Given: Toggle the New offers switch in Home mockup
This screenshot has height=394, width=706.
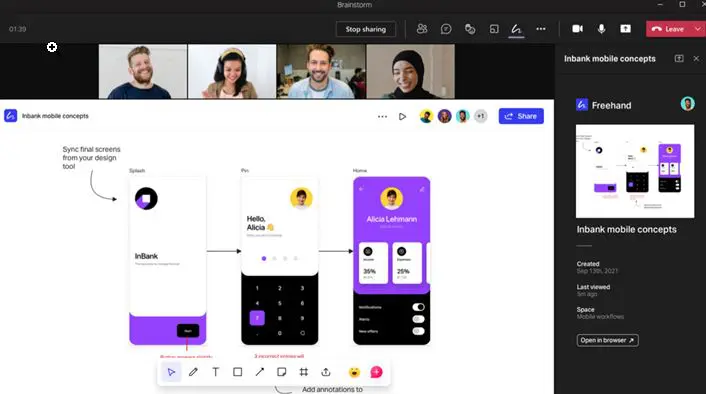Looking at the screenshot, I should (418, 331).
